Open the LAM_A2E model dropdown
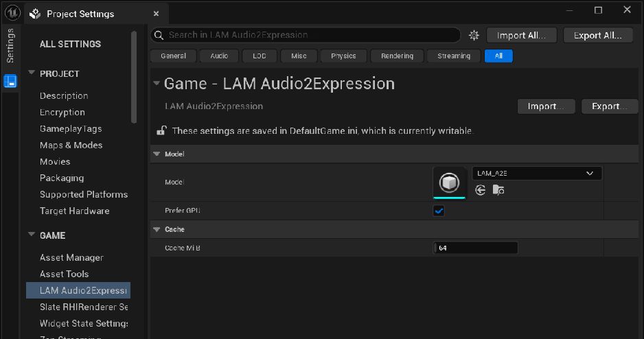 click(537, 173)
